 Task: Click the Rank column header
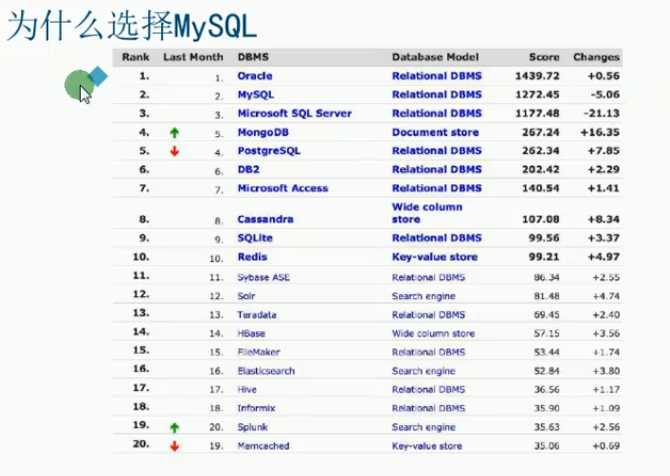(135, 57)
